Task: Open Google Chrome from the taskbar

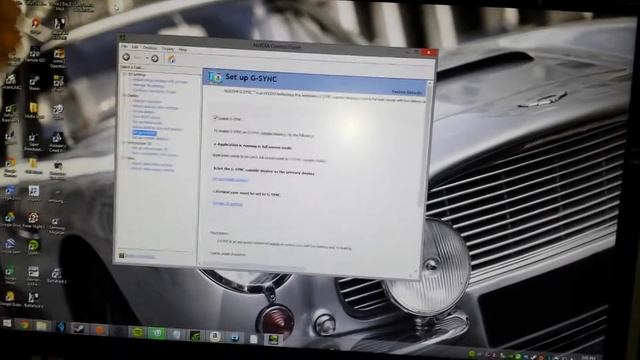Action: (x=24, y=325)
